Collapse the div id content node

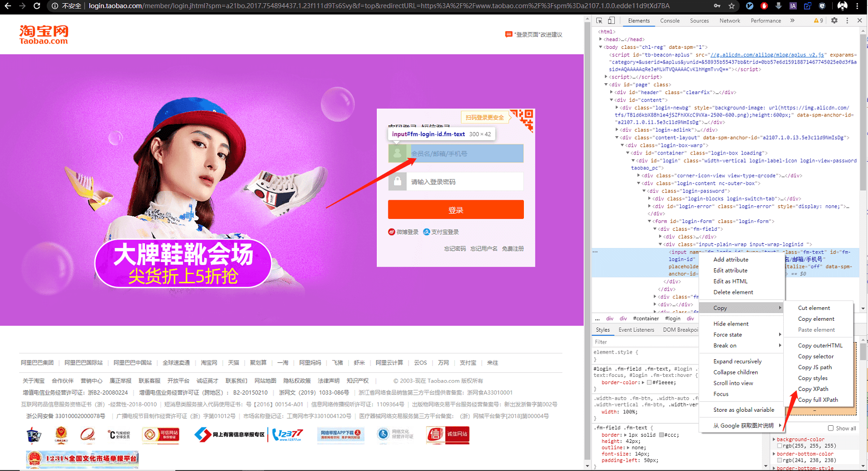[611, 100]
